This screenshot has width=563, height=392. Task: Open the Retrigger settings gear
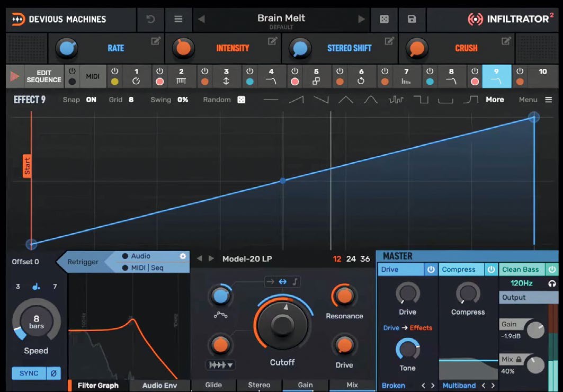(x=183, y=256)
